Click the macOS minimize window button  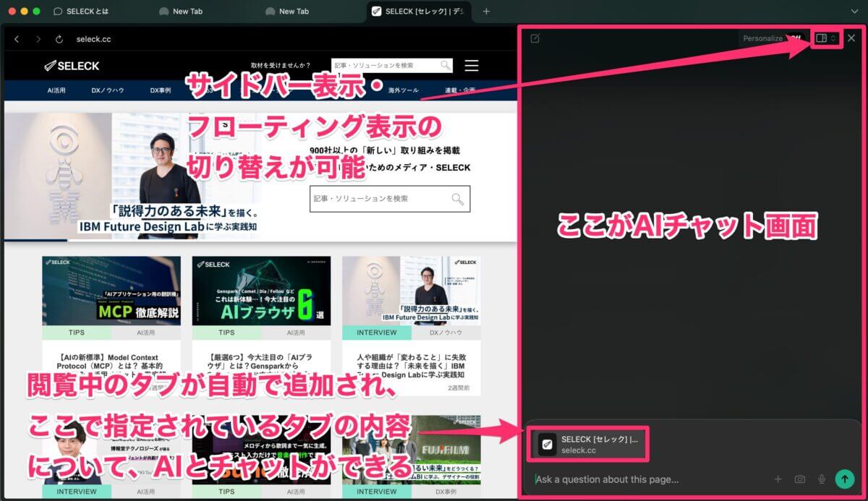[x=24, y=12]
